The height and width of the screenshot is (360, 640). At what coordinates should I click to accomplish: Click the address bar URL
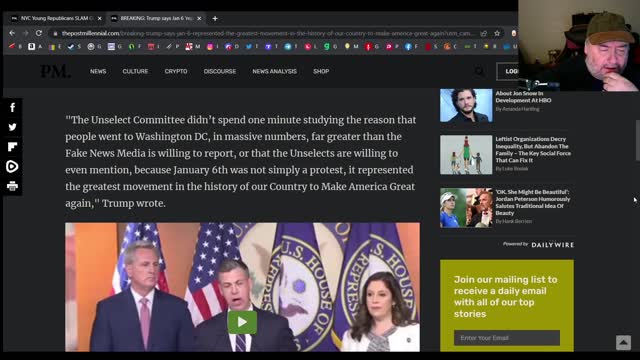pyautogui.click(x=268, y=33)
